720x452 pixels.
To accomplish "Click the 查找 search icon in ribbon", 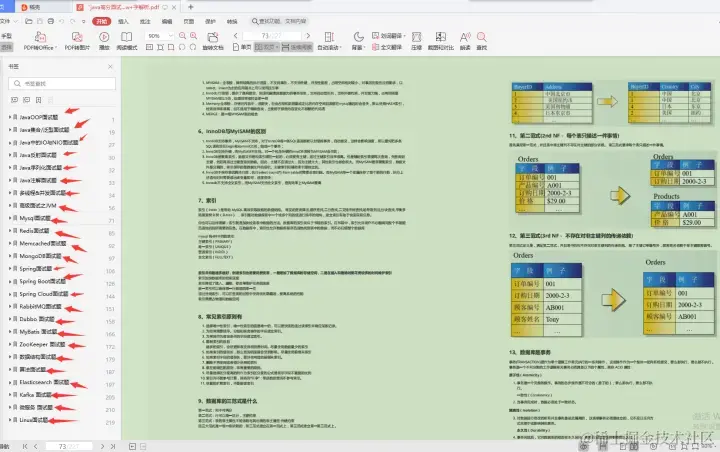I will click(x=482, y=37).
